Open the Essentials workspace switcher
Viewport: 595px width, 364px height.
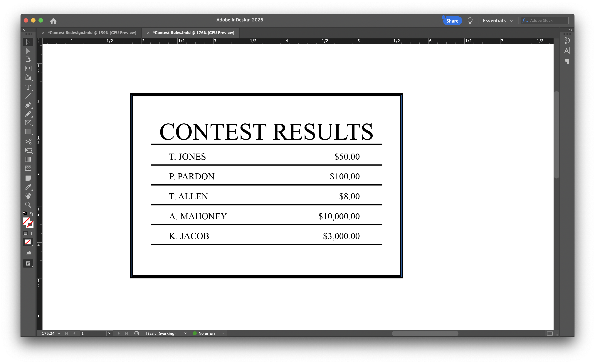coord(498,21)
